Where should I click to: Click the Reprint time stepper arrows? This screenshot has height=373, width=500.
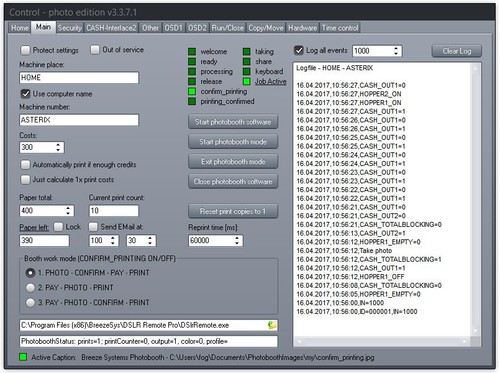point(237,241)
